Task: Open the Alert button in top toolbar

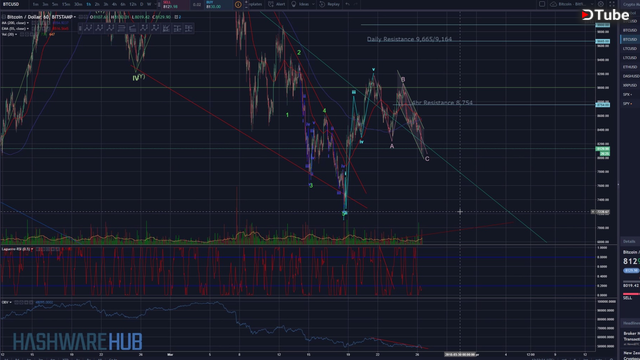Action: (277, 4)
